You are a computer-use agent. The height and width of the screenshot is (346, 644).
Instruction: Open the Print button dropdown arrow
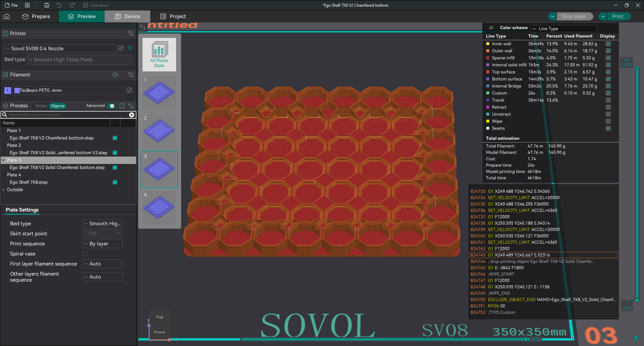coord(603,16)
